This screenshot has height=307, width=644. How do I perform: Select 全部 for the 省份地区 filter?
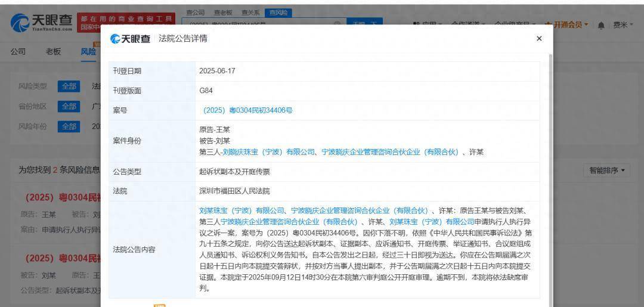[69, 106]
